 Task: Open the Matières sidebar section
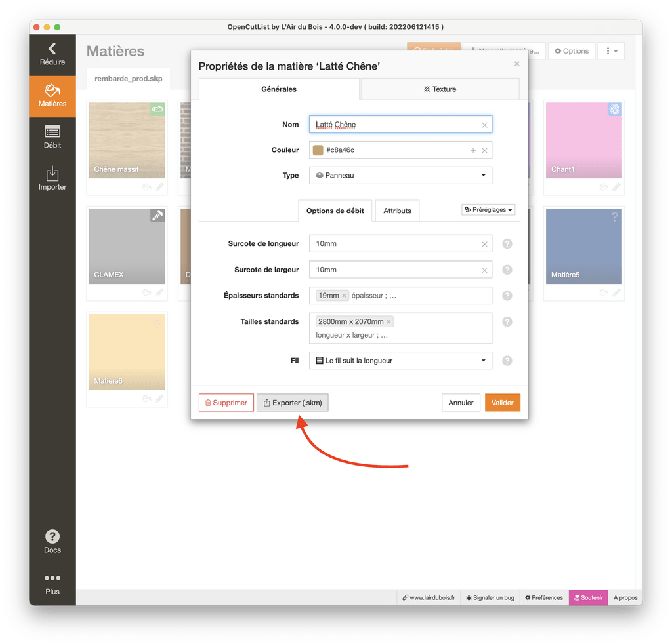pyautogui.click(x=52, y=96)
